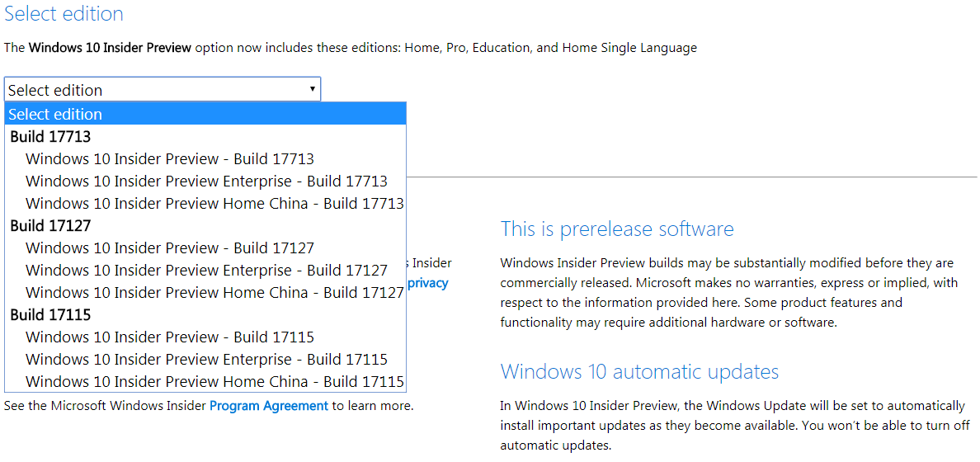Open the Program Agreement link

coord(269,406)
